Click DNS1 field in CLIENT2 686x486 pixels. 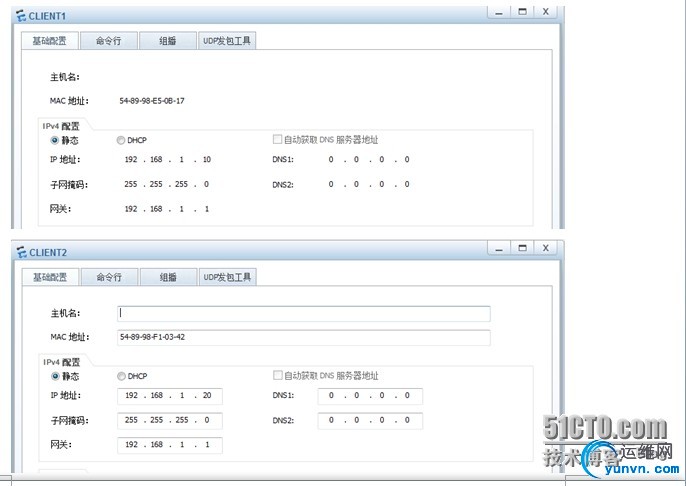(x=370, y=396)
